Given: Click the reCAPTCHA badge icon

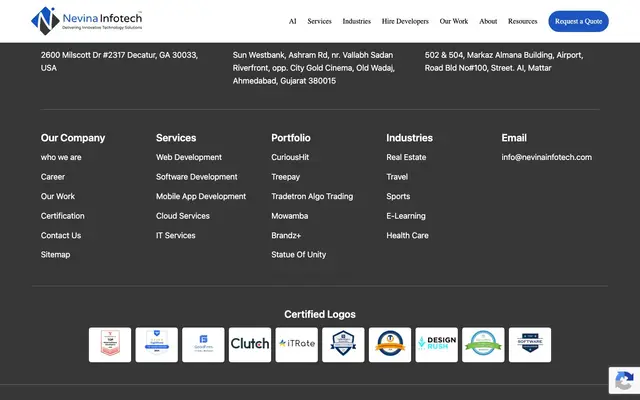Looking at the screenshot, I should pos(624,381).
